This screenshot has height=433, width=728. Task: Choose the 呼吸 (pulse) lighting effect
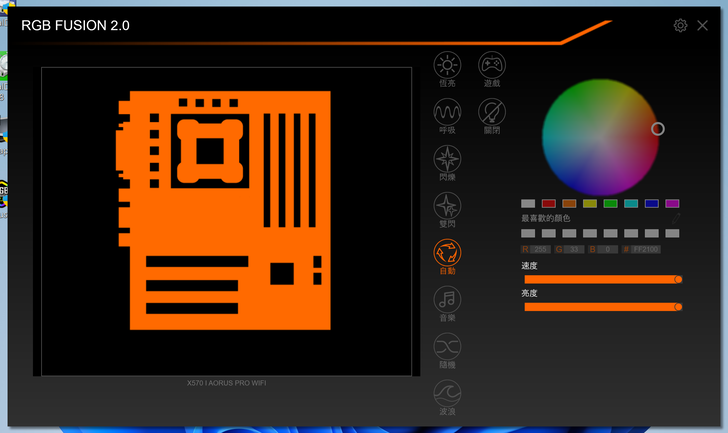coord(447,112)
